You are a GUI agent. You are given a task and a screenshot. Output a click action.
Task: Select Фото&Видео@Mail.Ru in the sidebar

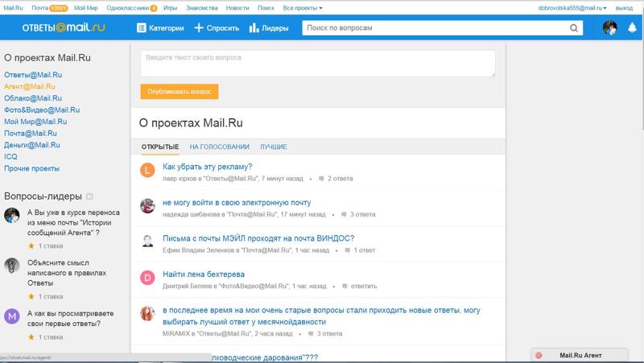click(x=42, y=110)
